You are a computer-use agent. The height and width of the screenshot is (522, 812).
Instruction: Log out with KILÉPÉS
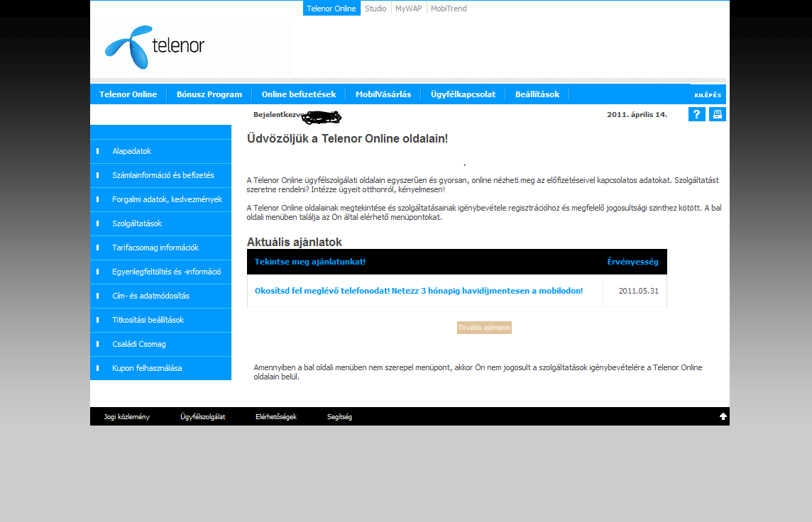pyautogui.click(x=708, y=94)
